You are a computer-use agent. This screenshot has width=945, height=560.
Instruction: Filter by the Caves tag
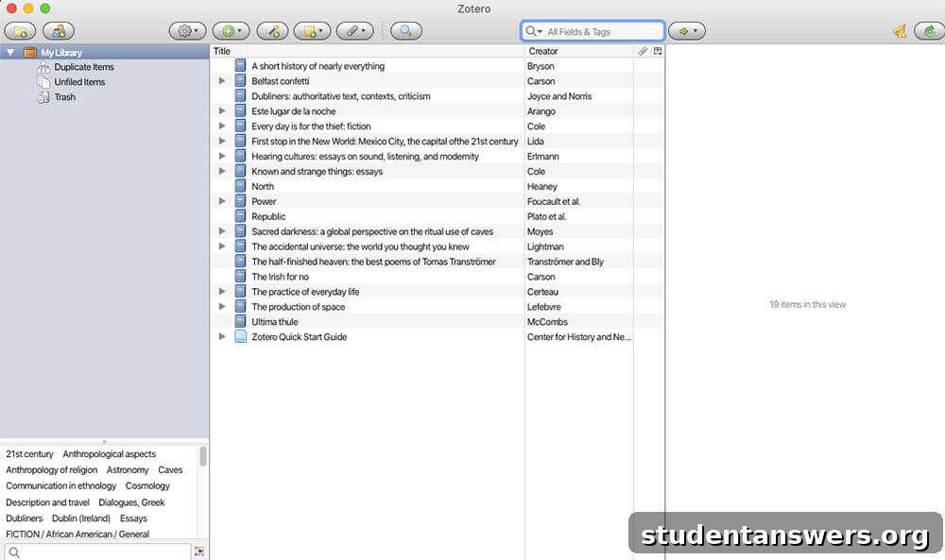(170, 469)
